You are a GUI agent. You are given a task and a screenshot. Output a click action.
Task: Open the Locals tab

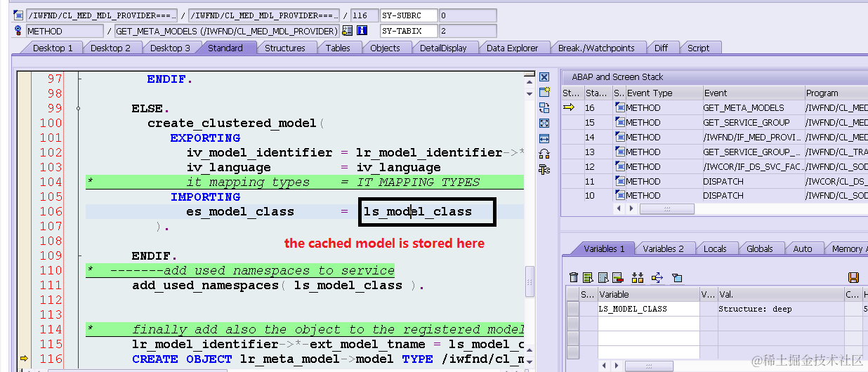pos(716,248)
